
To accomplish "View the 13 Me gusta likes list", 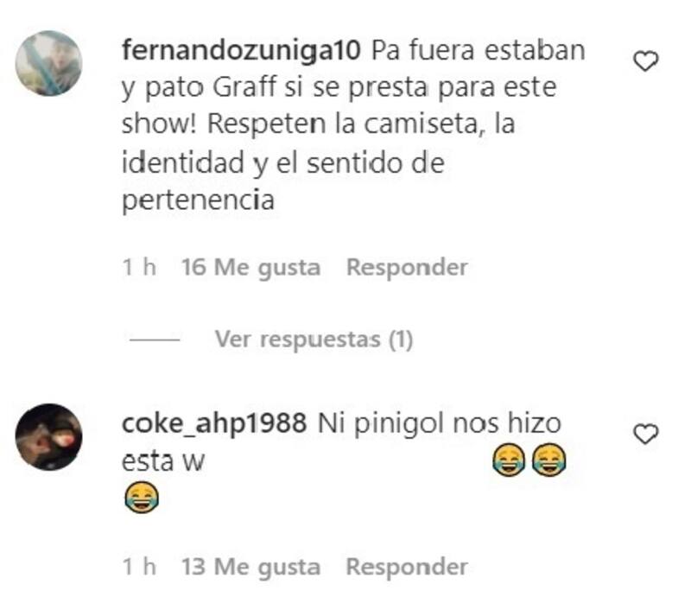I will [250, 567].
